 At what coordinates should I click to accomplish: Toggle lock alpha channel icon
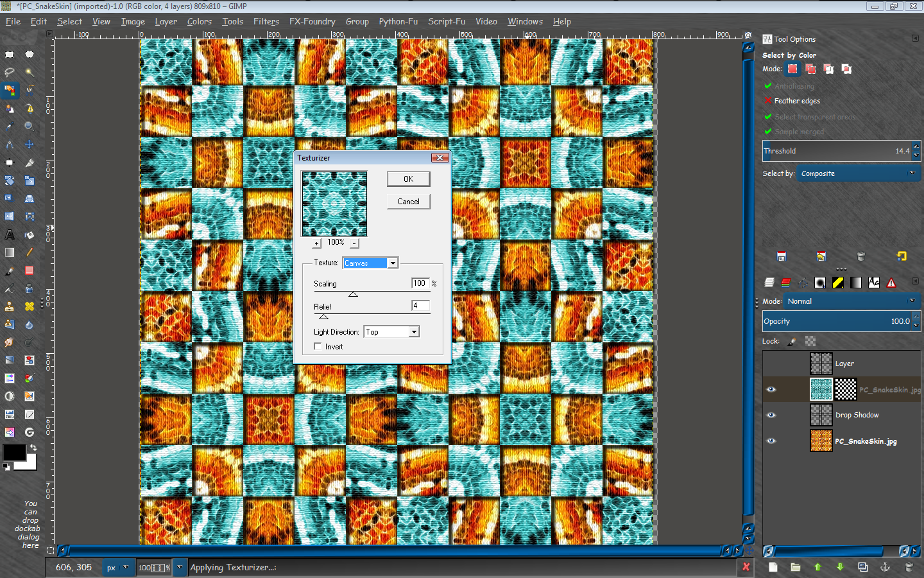pyautogui.click(x=810, y=341)
